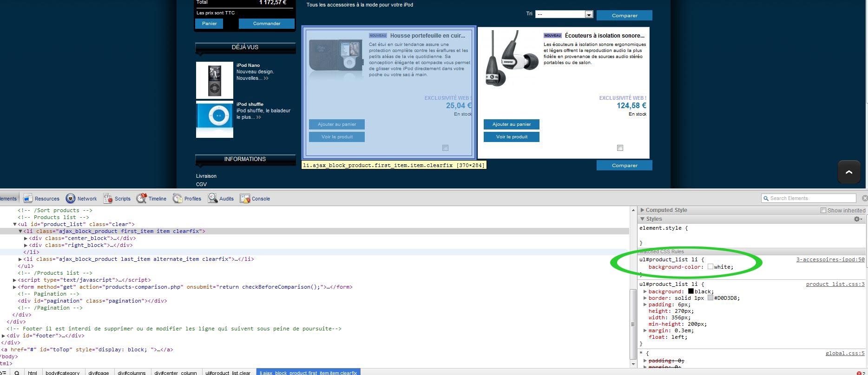Screen dimensions: 868x375
Task: Open the CGV information link
Action: (x=201, y=184)
